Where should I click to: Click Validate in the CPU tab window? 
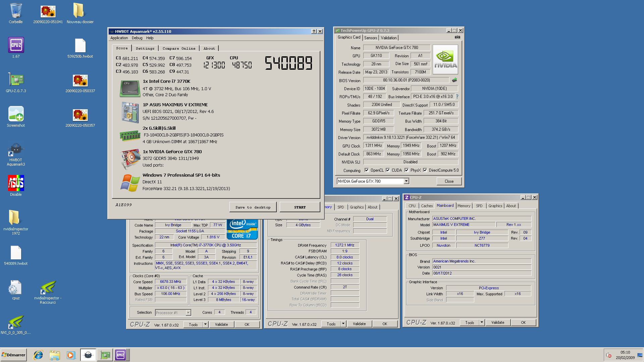[x=221, y=324]
